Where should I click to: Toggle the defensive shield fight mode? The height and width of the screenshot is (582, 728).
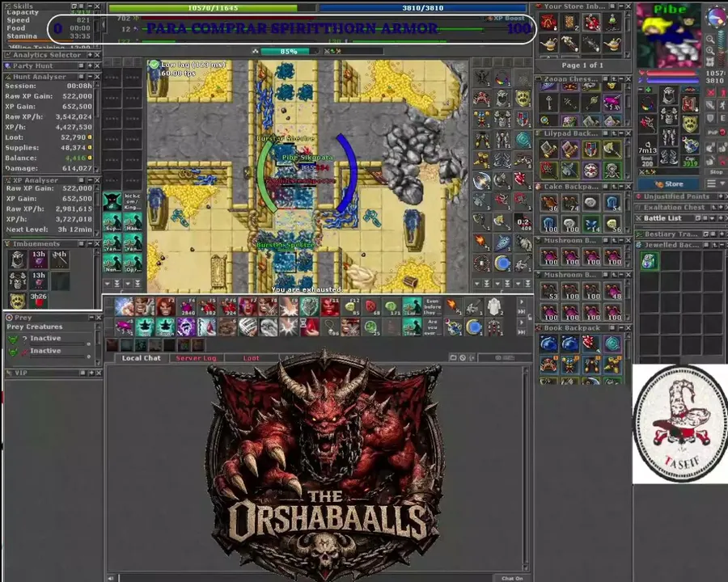click(x=710, y=118)
